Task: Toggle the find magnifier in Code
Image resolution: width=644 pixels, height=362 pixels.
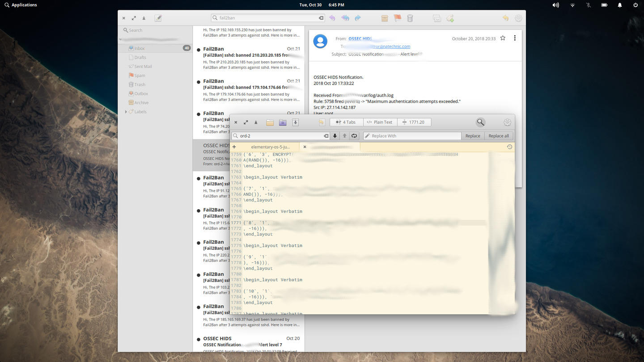Action: coord(480,122)
